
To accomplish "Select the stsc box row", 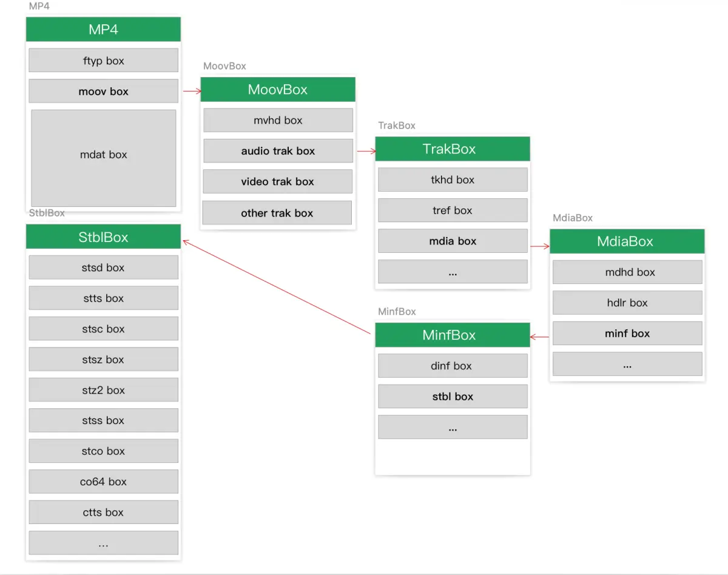I will [103, 329].
